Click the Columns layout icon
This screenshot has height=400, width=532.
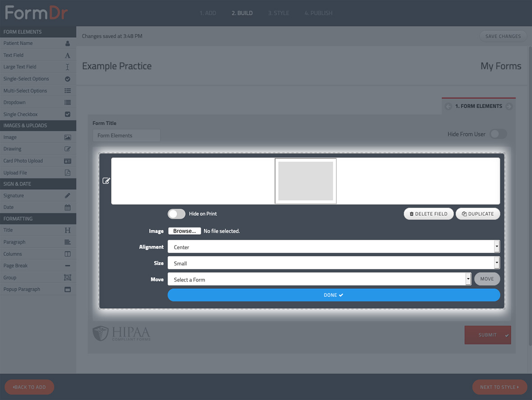tap(68, 254)
